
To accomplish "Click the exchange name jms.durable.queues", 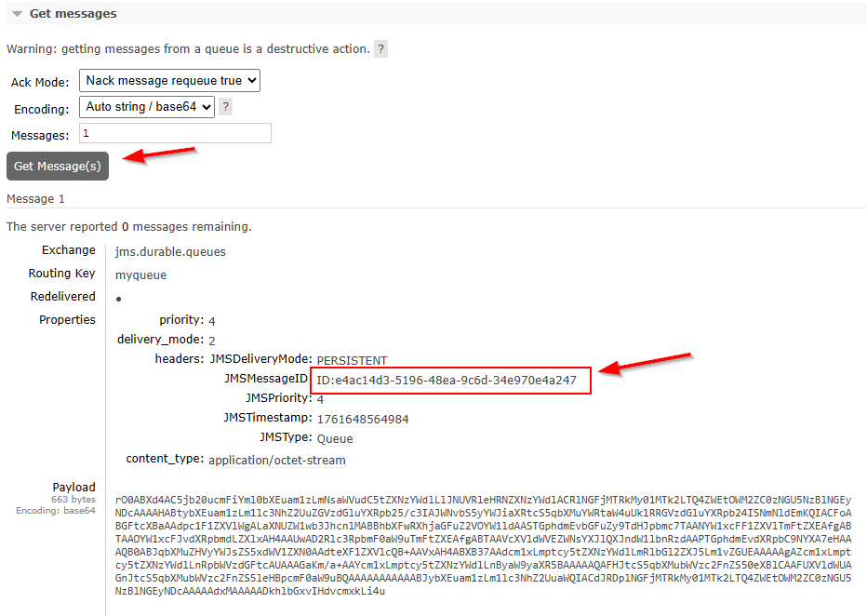I will pyautogui.click(x=170, y=251).
